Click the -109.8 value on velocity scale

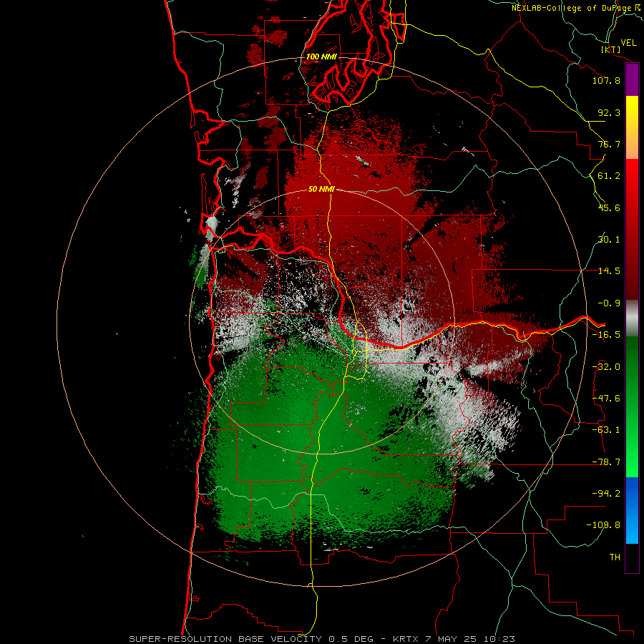[x=603, y=525]
